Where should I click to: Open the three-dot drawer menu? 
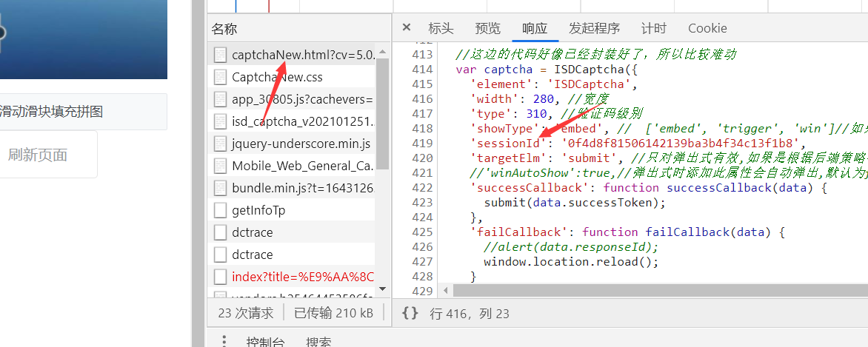pos(224,341)
